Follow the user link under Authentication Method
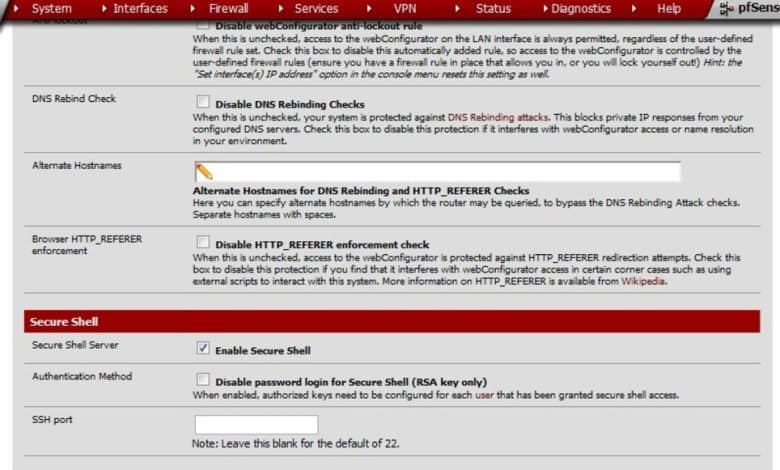 click(485, 395)
